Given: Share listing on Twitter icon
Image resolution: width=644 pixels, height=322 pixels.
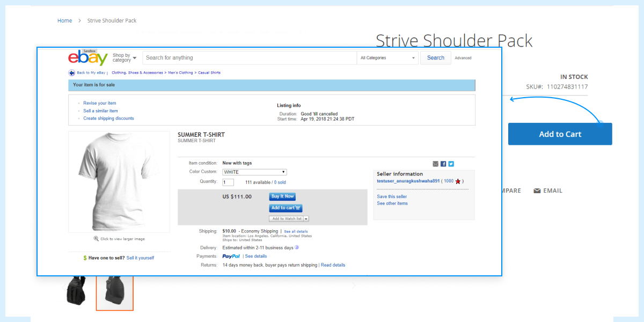Looking at the screenshot, I should click(451, 164).
